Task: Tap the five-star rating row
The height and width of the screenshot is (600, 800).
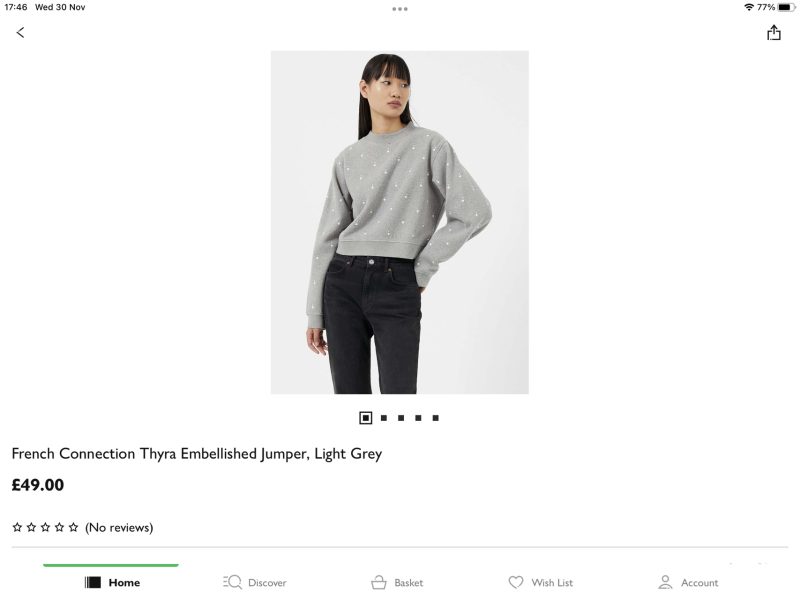Action: coord(45,527)
